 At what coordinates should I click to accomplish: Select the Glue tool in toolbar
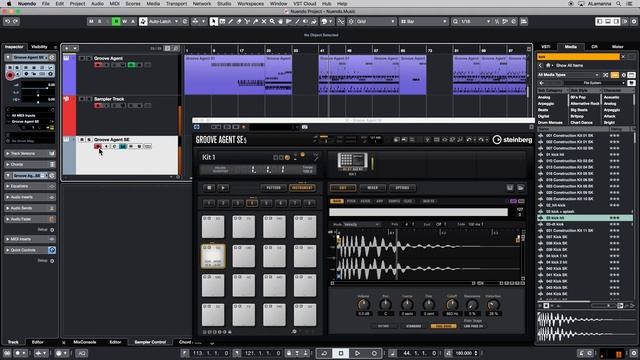[x=256, y=22]
